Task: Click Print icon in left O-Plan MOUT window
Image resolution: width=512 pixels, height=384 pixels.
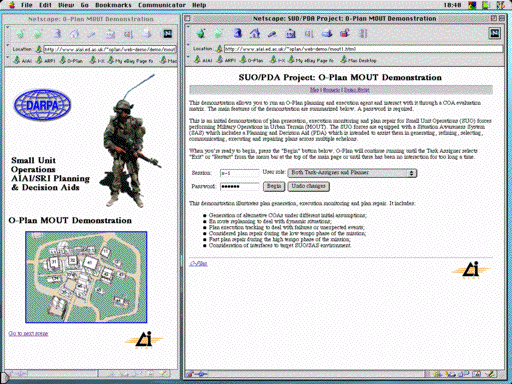Action: click(147, 34)
